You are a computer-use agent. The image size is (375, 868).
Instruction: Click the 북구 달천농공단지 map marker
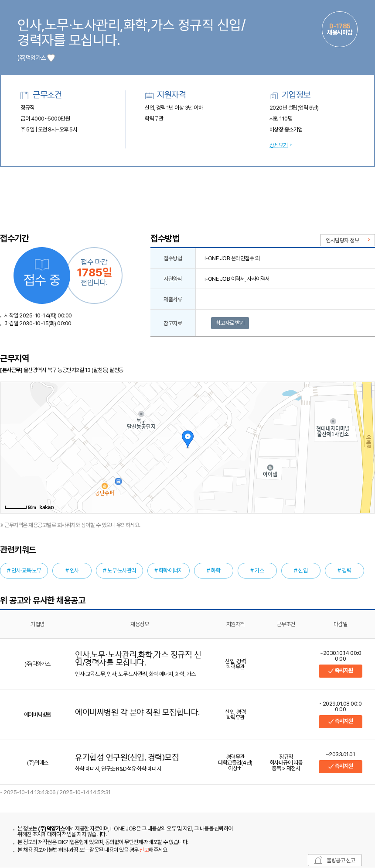[141, 414]
